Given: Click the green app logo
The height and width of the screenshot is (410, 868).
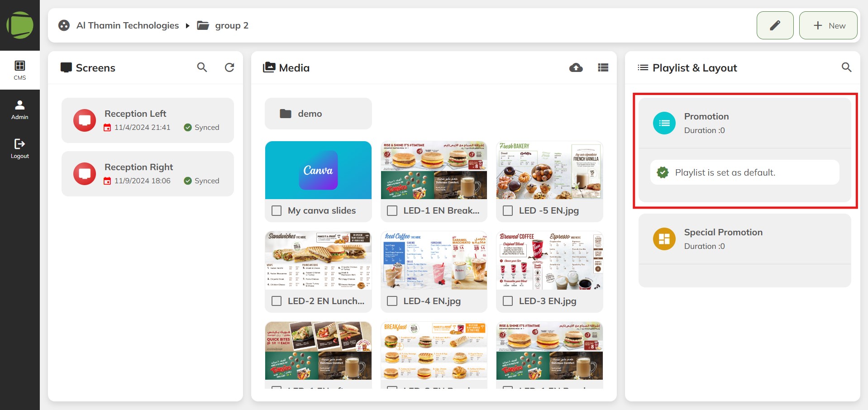Looking at the screenshot, I should pos(20,25).
